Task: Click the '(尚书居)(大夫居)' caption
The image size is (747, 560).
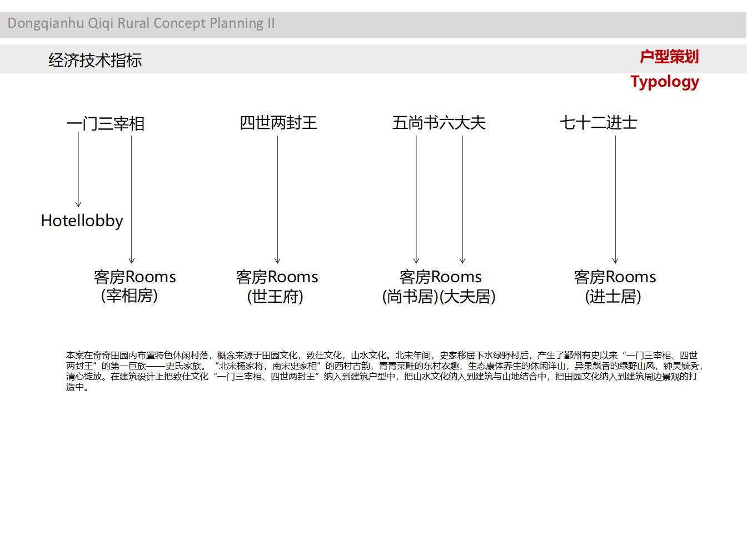Action: 439,296
